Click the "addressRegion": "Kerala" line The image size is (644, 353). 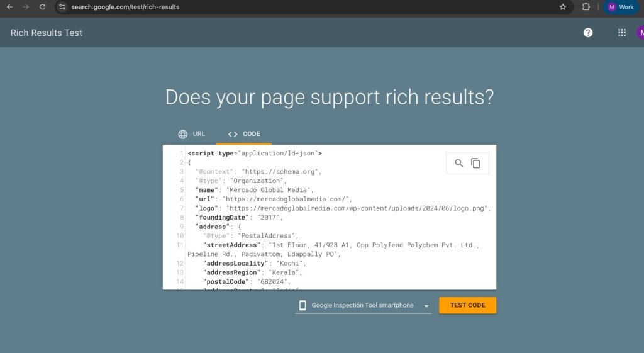pyautogui.click(x=253, y=272)
